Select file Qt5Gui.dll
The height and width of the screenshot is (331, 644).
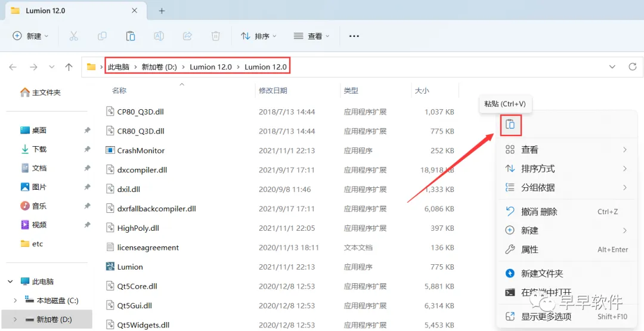pyautogui.click(x=135, y=305)
